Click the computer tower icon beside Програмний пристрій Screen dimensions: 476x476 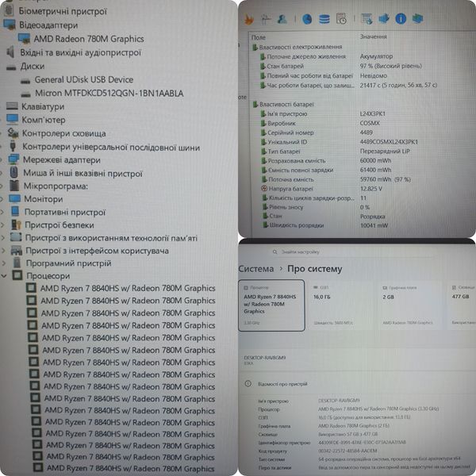coord(17,263)
